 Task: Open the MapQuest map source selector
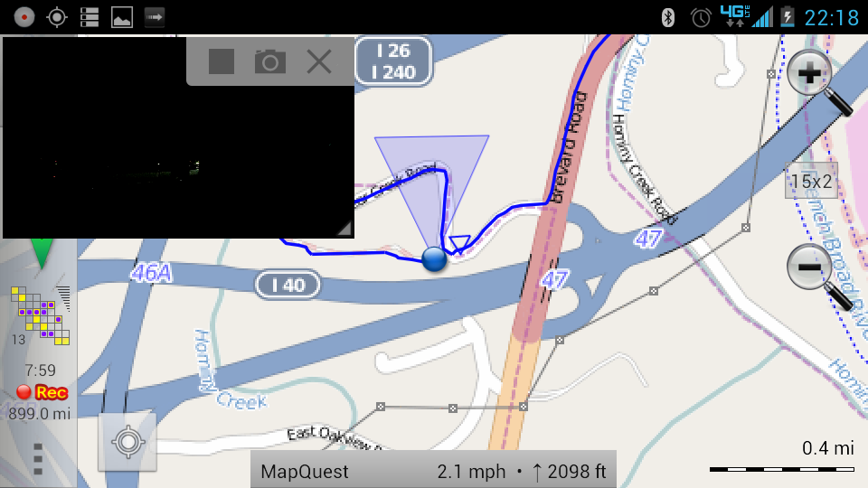click(x=305, y=472)
